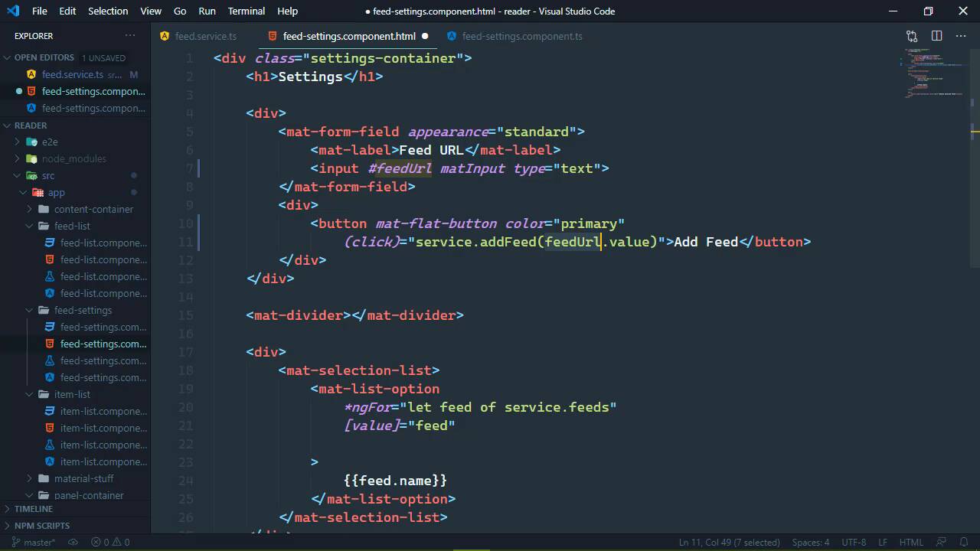Open the Angular TS file under feed-settings folder
This screenshot has width=980, height=551.
click(75, 377)
